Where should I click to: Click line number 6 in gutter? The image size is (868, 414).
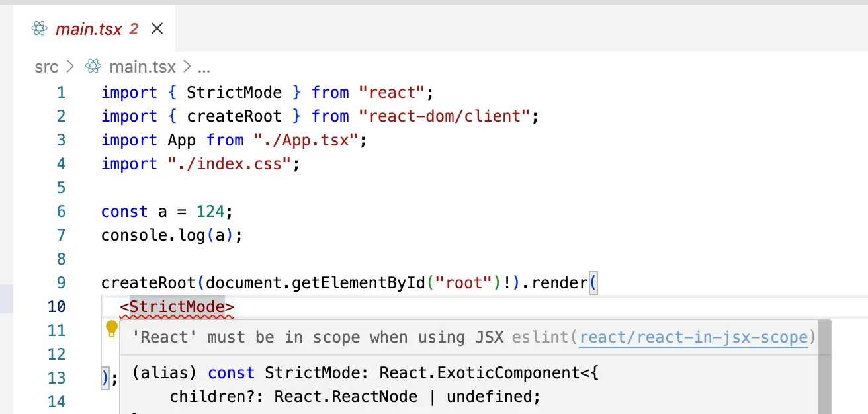pyautogui.click(x=62, y=212)
